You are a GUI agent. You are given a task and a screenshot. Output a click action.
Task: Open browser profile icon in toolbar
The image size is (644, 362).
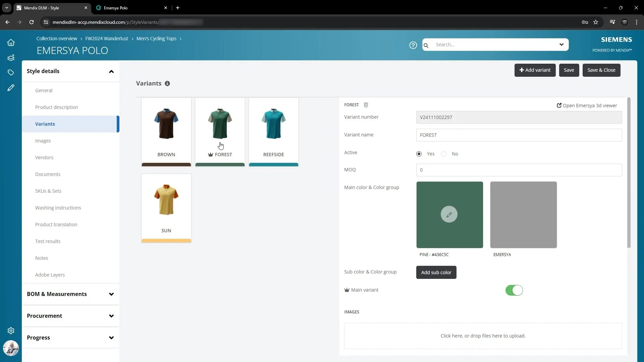(x=625, y=22)
